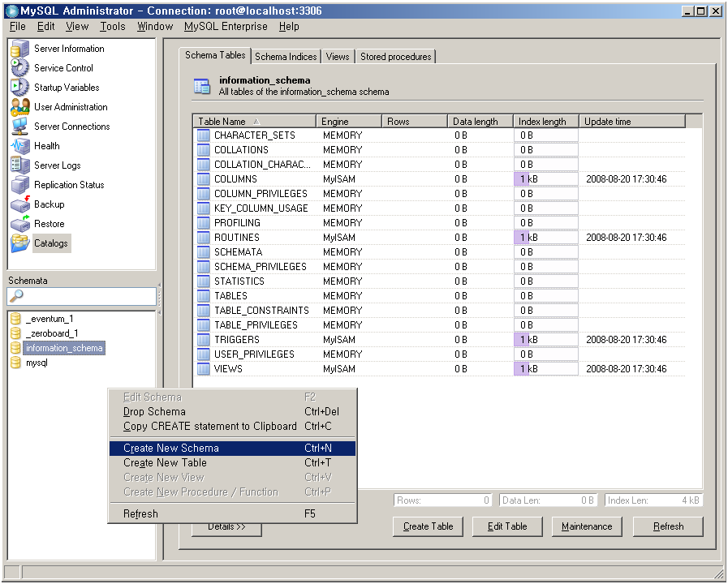Sort by the Index length column
Screen dimensions: 728x584
tap(546, 122)
